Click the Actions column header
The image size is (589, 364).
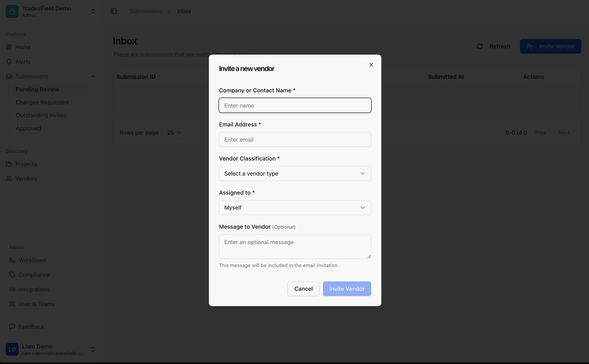[x=533, y=77]
